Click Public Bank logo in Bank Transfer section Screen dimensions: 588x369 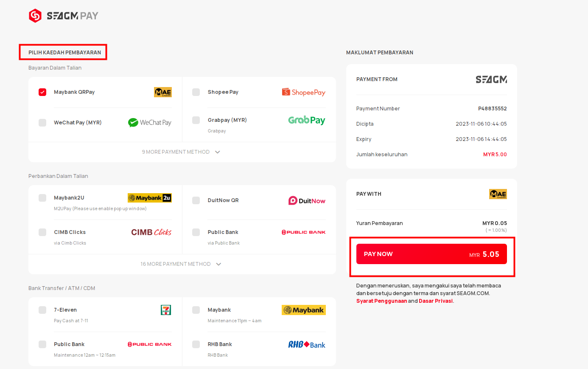pos(150,344)
